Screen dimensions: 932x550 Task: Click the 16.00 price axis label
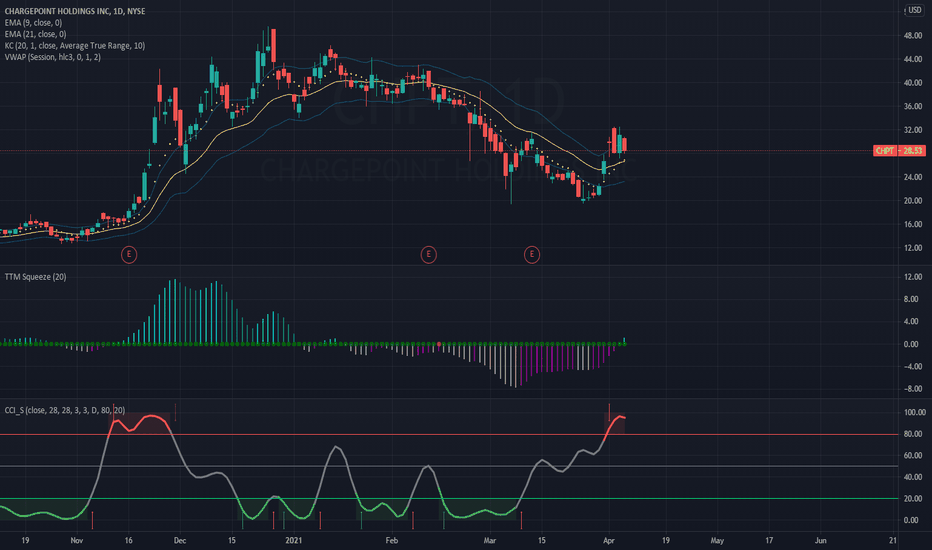pos(913,224)
